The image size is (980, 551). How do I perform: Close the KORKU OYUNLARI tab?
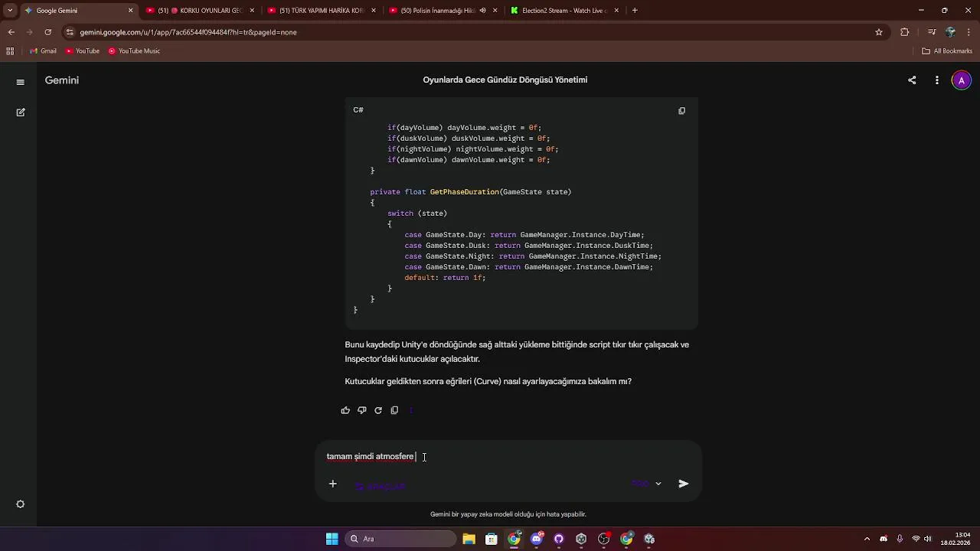(252, 11)
